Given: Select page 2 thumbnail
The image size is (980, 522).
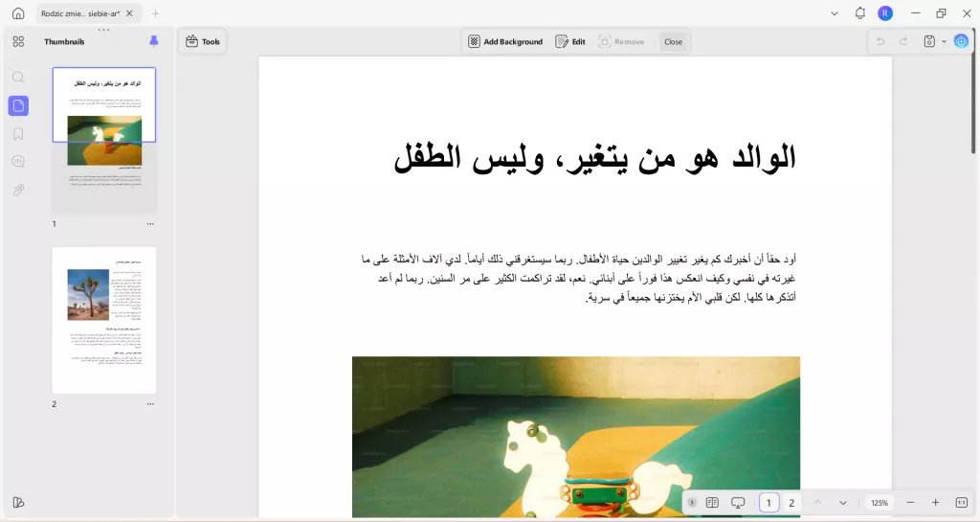Looking at the screenshot, I should click(x=104, y=320).
